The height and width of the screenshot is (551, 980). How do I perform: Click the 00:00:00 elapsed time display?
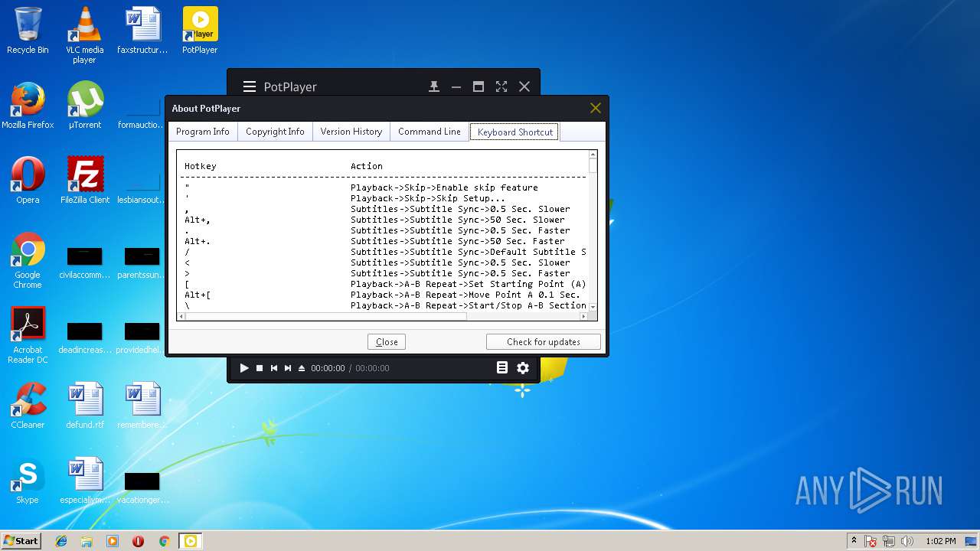point(328,368)
